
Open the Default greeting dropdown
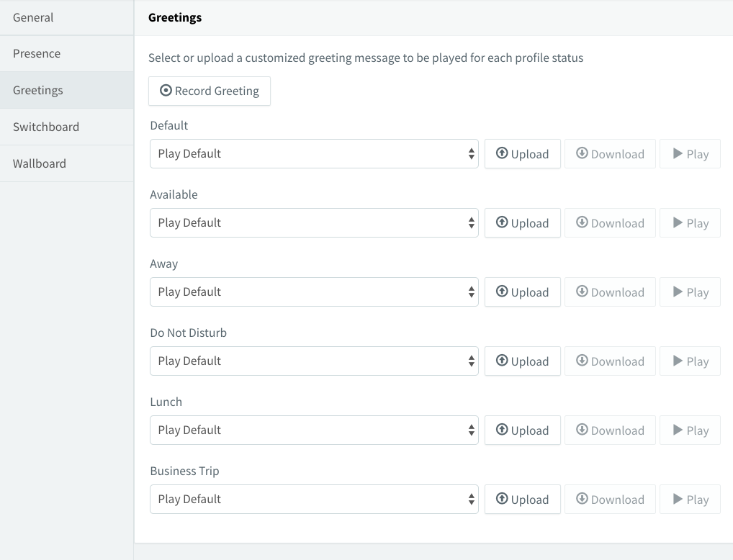314,154
